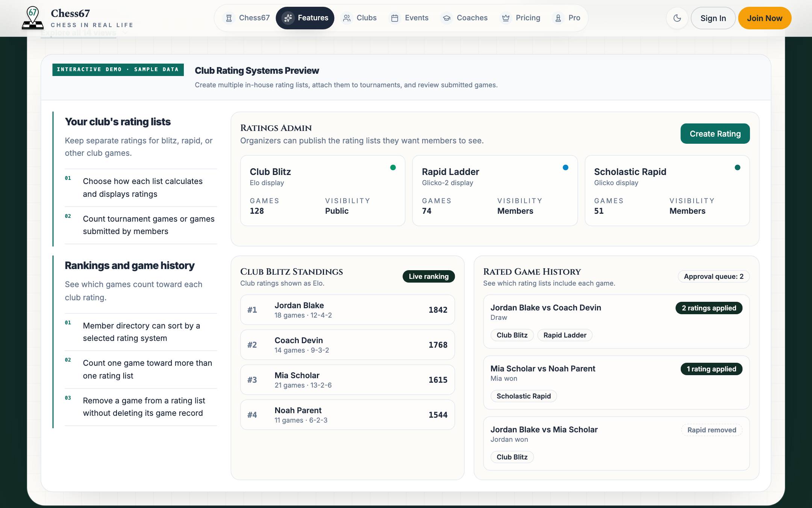Open the Mia Scholar vs Noah Parent game
The image size is (812, 508).
(617, 383)
